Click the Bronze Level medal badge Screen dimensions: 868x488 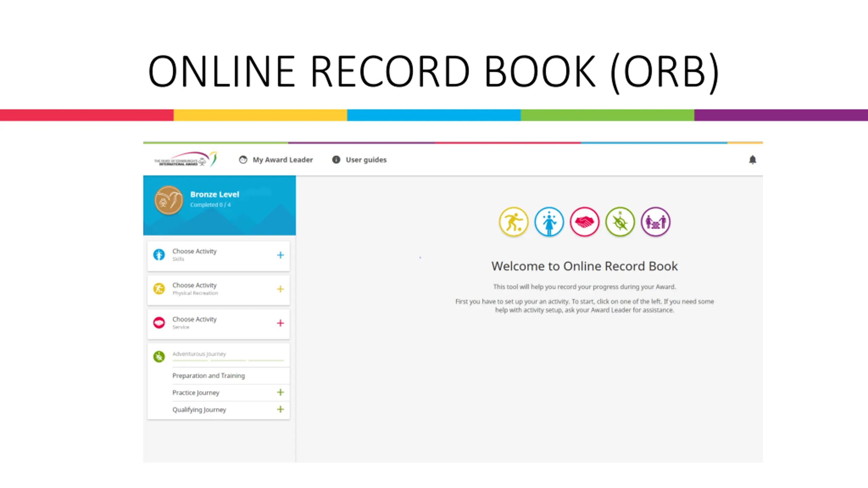(169, 200)
